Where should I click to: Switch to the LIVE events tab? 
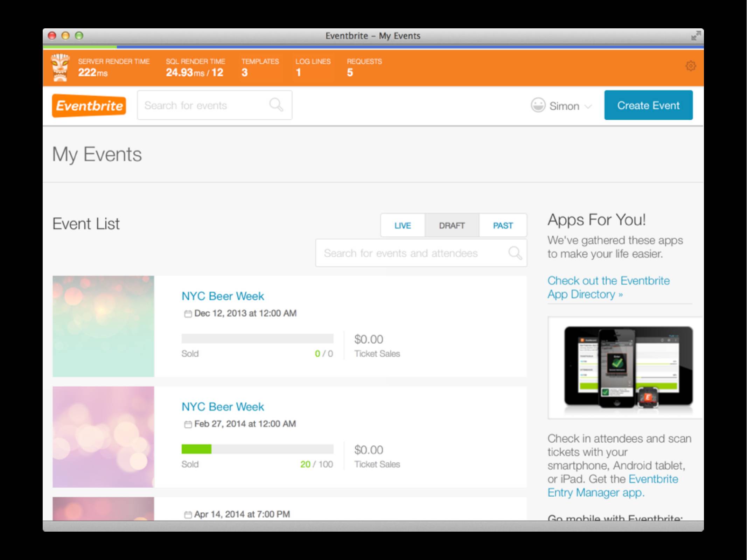click(403, 225)
